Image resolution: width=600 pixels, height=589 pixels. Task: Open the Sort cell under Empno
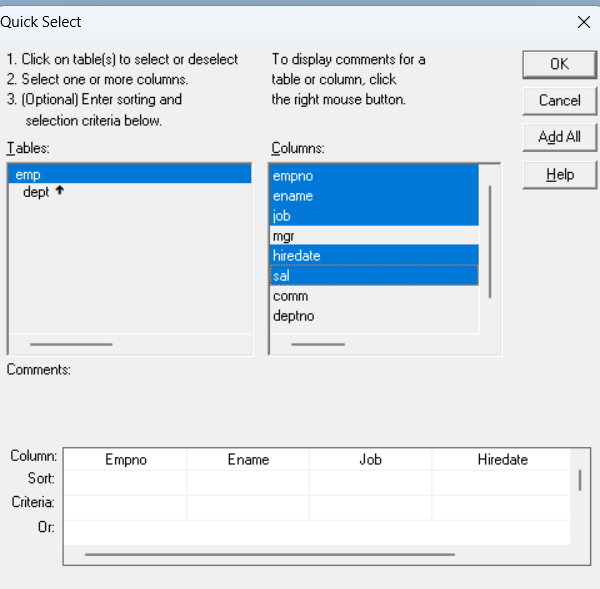tap(126, 483)
